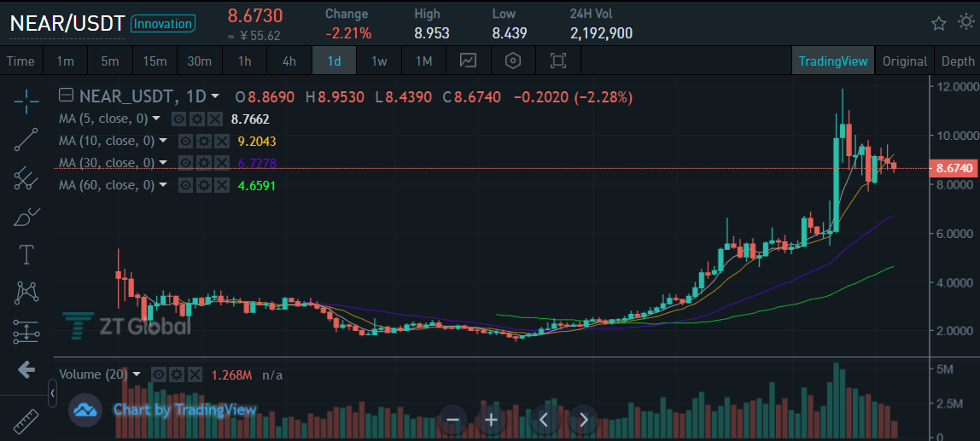Open the 1D interval dropdown arrow
This screenshot has width=980, height=441.
215,97
